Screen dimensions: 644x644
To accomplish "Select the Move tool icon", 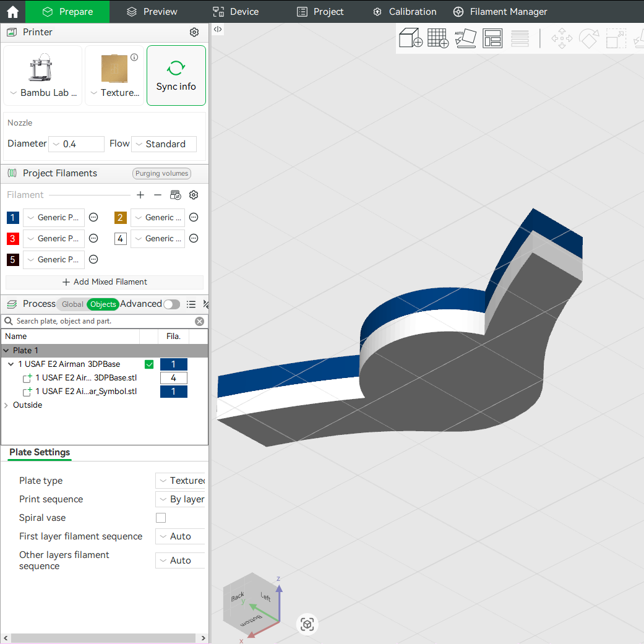I will [x=562, y=38].
